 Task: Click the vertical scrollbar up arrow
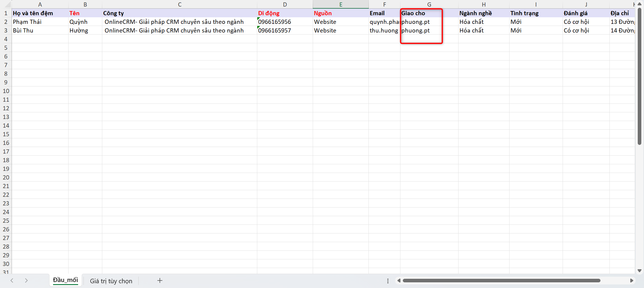pyautogui.click(x=639, y=4)
